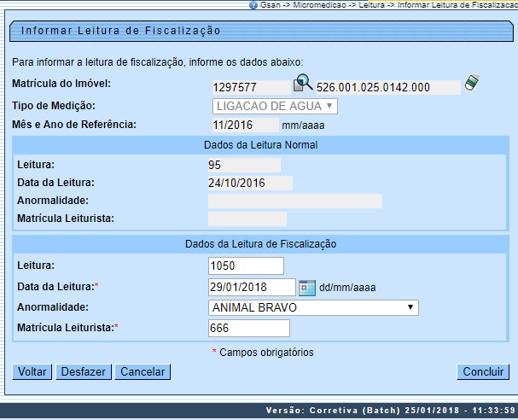Select the inscription field 526.001.025.0142.000
Screen dimensions: 518x420
[388, 88]
